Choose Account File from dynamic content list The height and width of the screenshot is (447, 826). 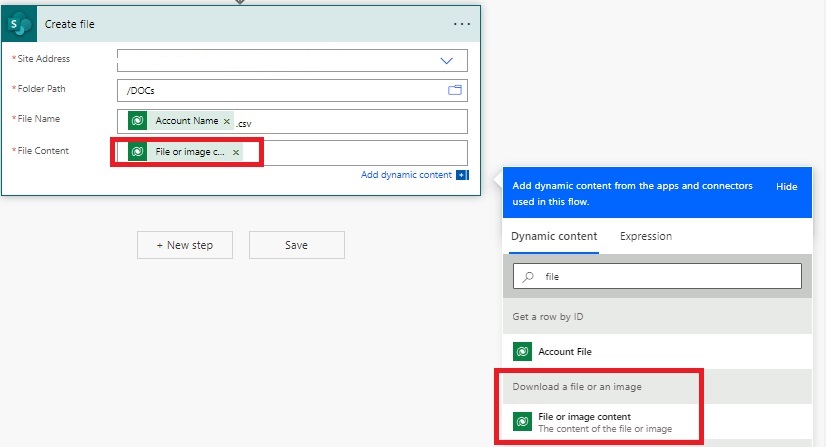[x=572, y=352]
